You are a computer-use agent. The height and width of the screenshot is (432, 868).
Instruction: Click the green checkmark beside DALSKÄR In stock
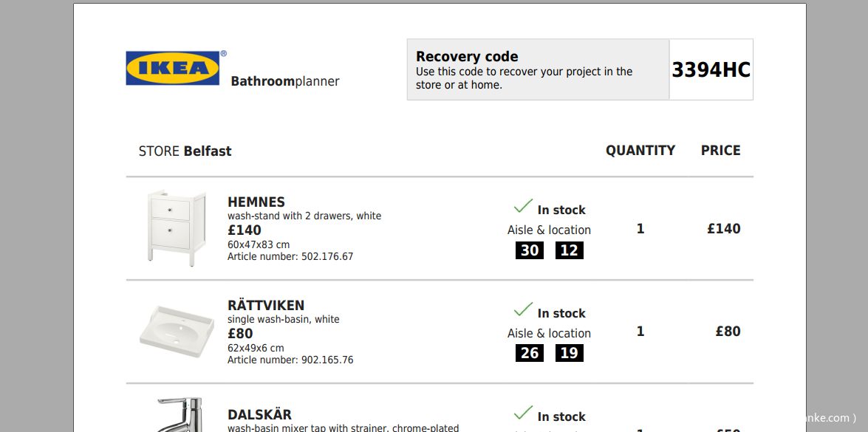523,414
